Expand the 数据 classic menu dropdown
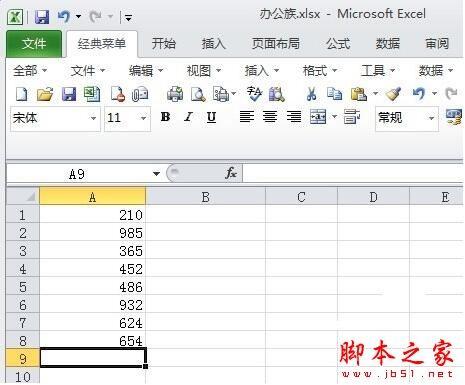 click(x=436, y=71)
